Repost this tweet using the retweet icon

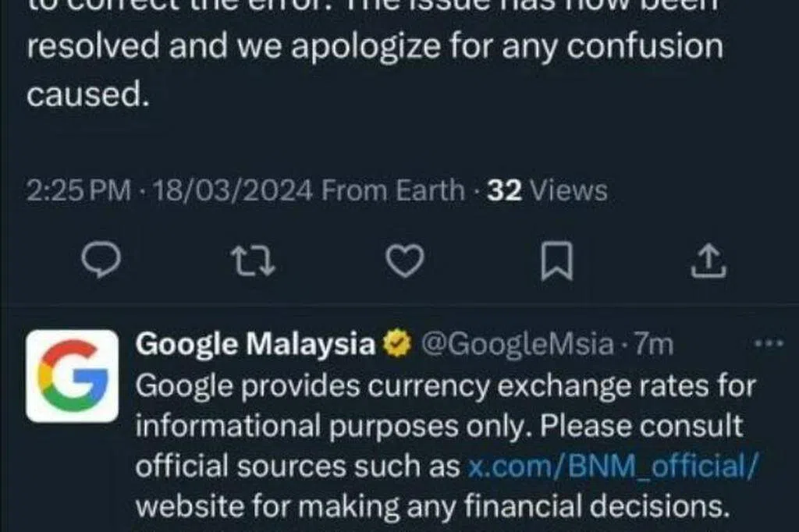pyautogui.click(x=254, y=261)
